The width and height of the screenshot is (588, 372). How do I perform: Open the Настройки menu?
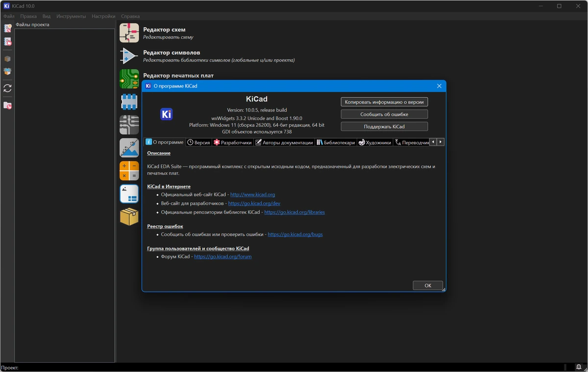(x=103, y=16)
